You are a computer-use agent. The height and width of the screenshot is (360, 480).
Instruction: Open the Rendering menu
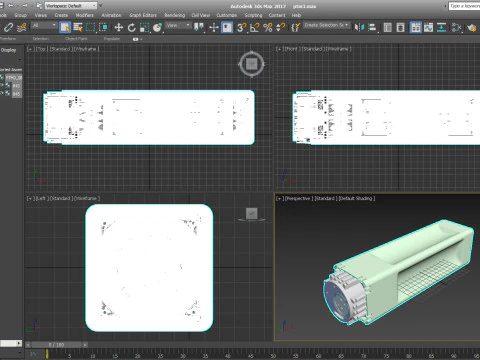point(174,15)
